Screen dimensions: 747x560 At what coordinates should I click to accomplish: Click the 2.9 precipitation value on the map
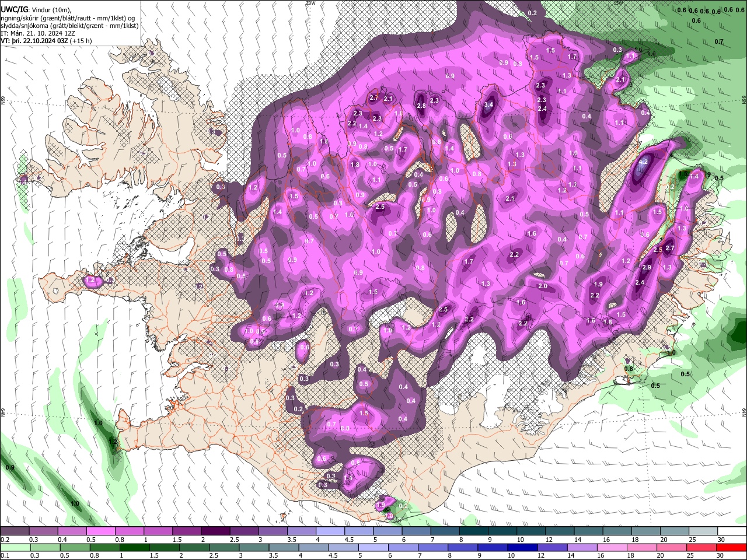[x=646, y=268]
